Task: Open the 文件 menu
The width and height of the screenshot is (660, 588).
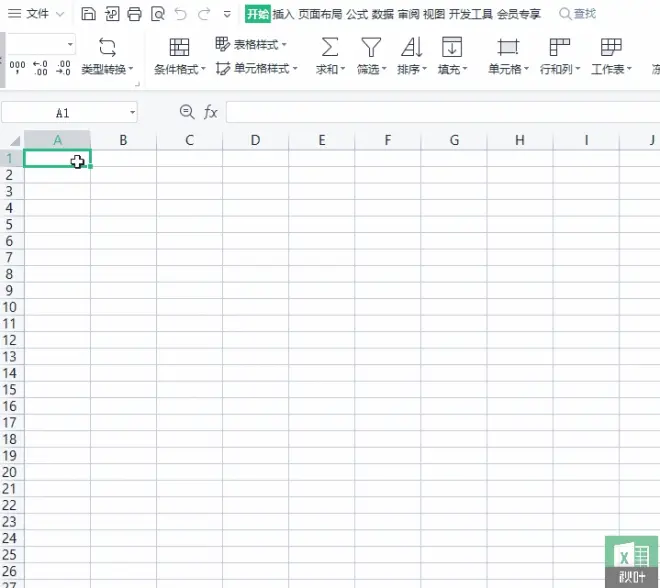Action: coord(36,14)
